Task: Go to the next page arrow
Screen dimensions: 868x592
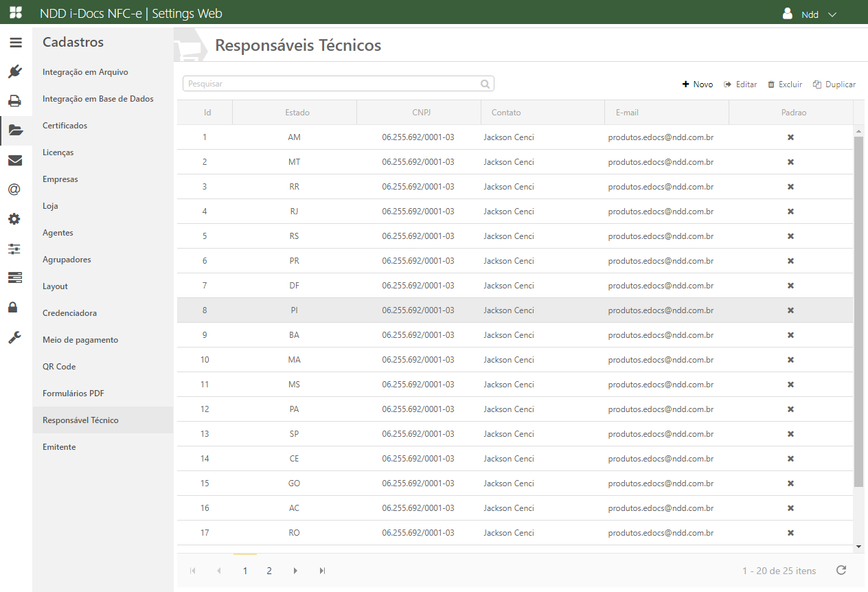Action: (295, 571)
